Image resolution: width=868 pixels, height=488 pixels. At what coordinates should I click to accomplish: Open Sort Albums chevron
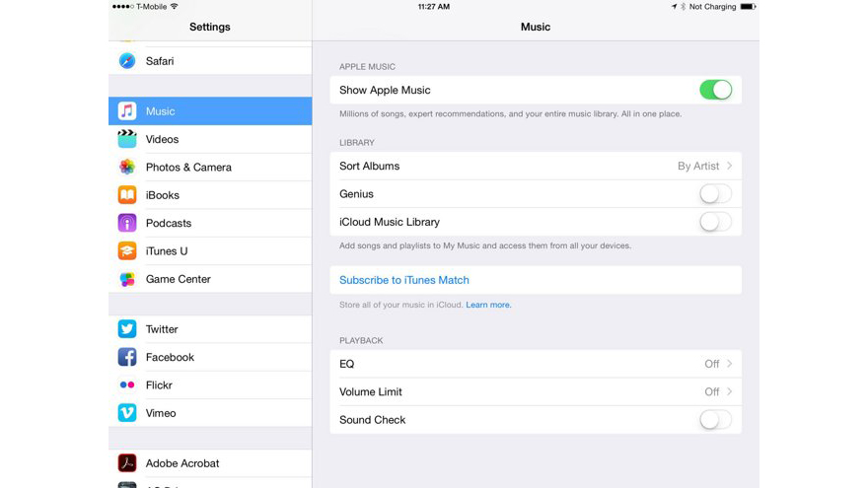click(x=730, y=166)
